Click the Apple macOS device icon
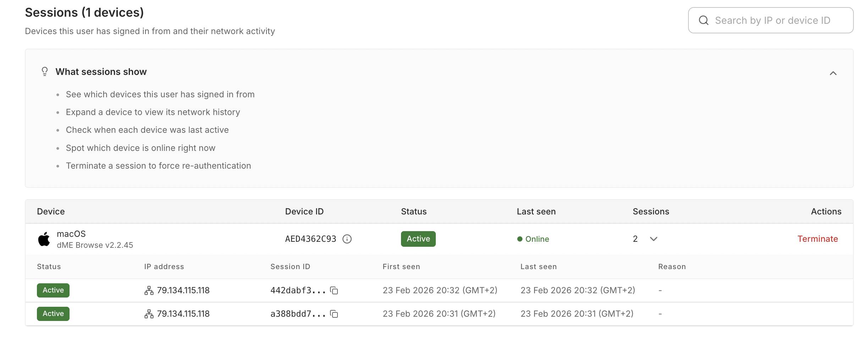 tap(44, 239)
